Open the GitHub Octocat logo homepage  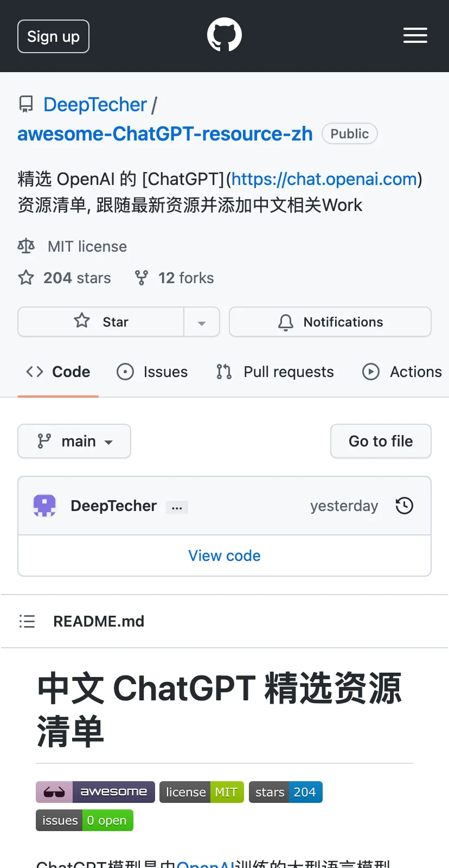[x=224, y=35]
